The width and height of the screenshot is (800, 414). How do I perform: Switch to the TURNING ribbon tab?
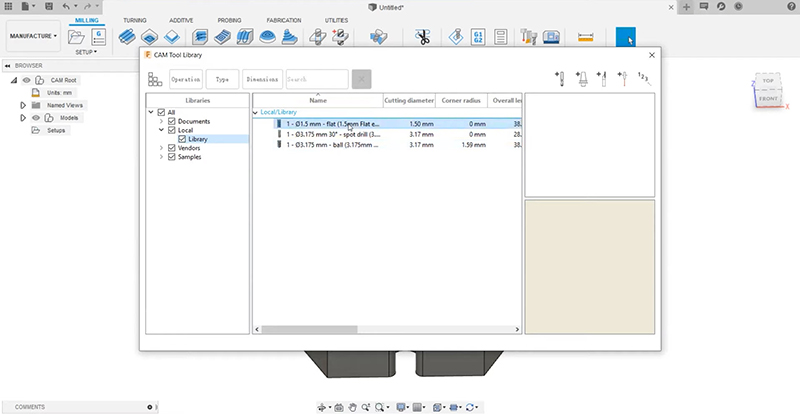(x=134, y=20)
